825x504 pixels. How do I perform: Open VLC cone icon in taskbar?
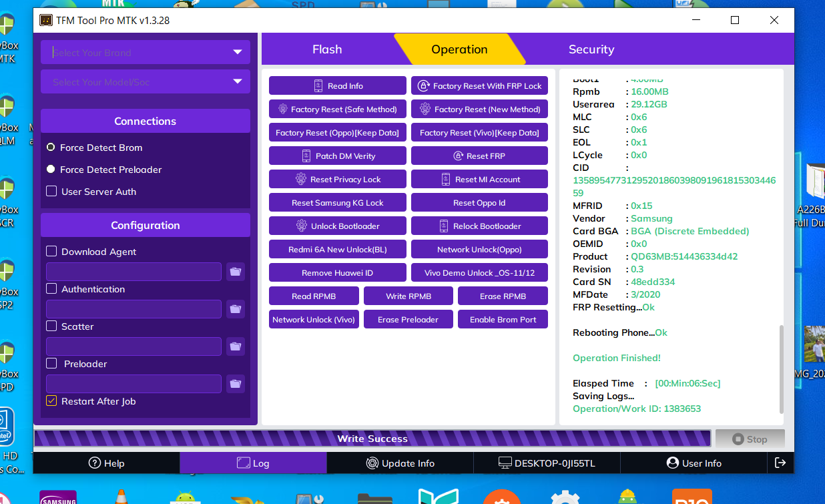[121, 497]
